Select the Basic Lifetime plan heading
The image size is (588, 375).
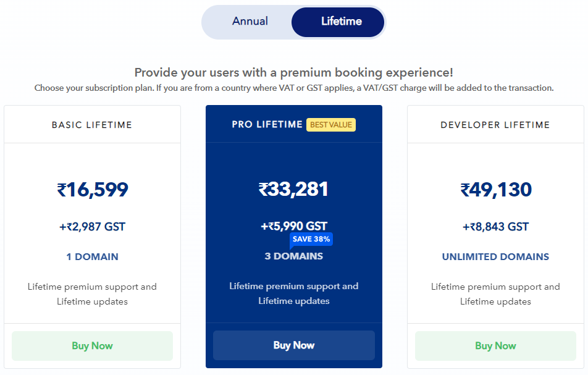click(x=92, y=125)
